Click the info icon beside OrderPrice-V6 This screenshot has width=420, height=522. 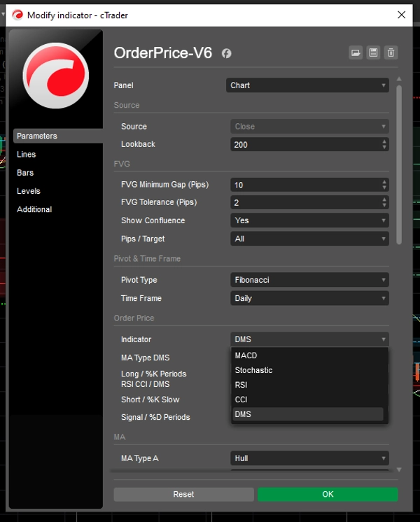[227, 53]
